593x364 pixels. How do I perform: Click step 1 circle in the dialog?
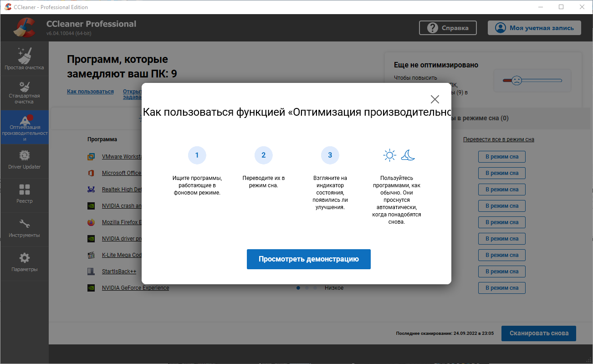tap(197, 155)
